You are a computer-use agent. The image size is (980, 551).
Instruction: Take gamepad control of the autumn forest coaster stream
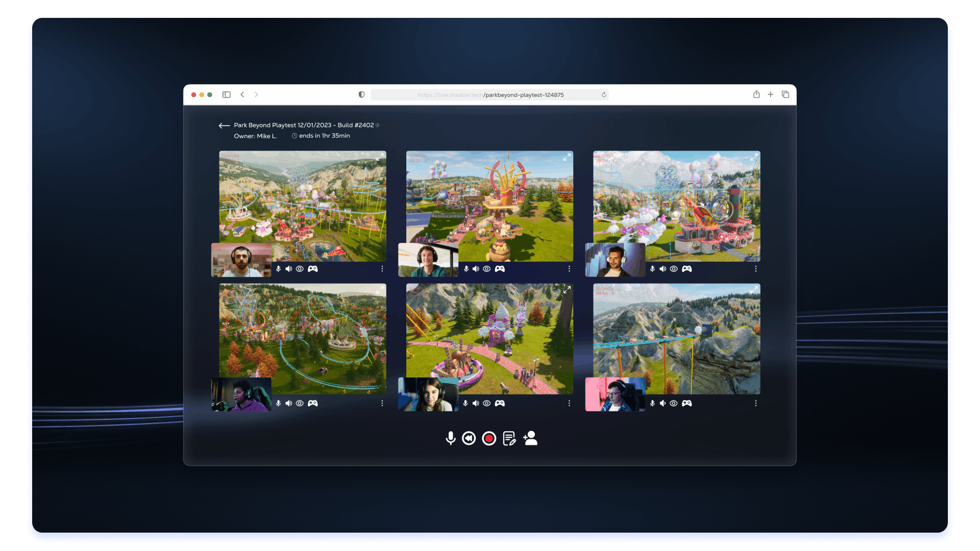pos(313,403)
